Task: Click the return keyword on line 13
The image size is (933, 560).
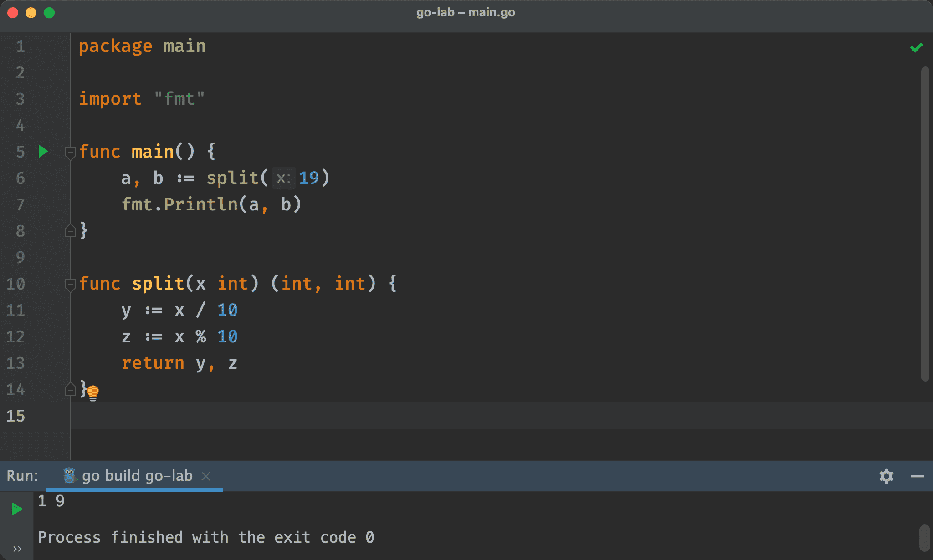Action: click(153, 363)
